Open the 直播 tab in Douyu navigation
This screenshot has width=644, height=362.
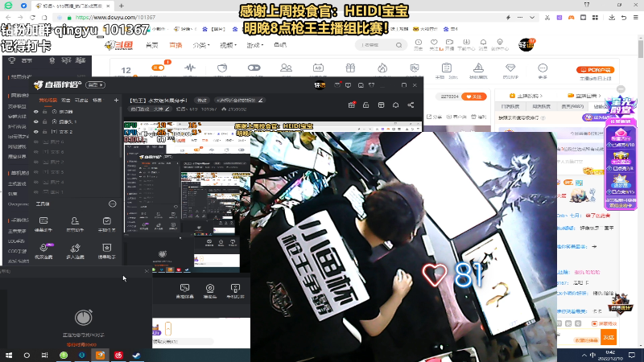pos(175,45)
